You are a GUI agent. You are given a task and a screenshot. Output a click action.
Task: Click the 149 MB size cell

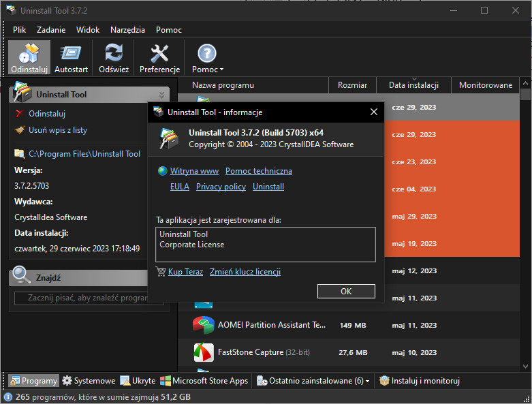(x=353, y=325)
